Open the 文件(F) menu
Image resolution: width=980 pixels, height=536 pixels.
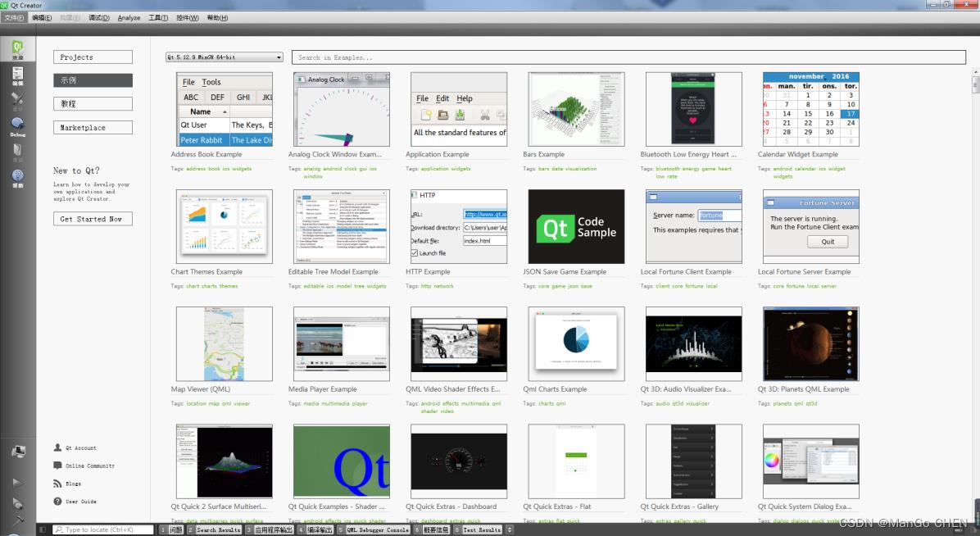[14, 17]
